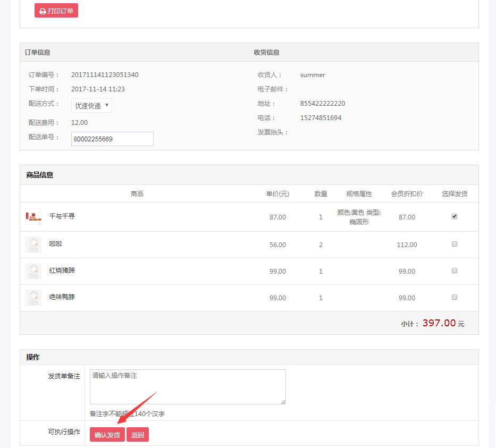Click the 打印订单 print button
496x448 pixels.
point(56,11)
